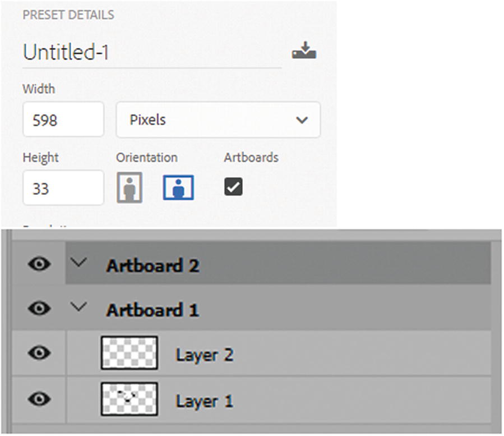
Task: Click the Untitled-1 preset name field
Action: (x=151, y=53)
